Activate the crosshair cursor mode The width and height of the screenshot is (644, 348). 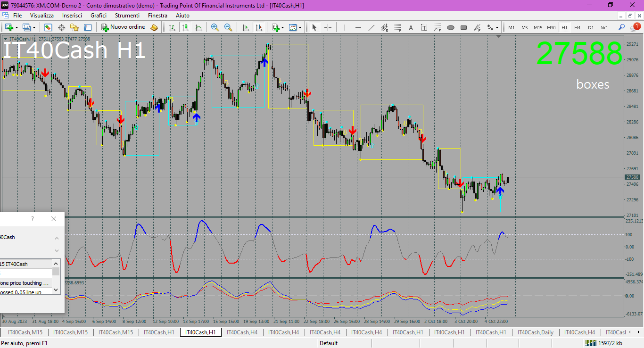pyautogui.click(x=328, y=27)
